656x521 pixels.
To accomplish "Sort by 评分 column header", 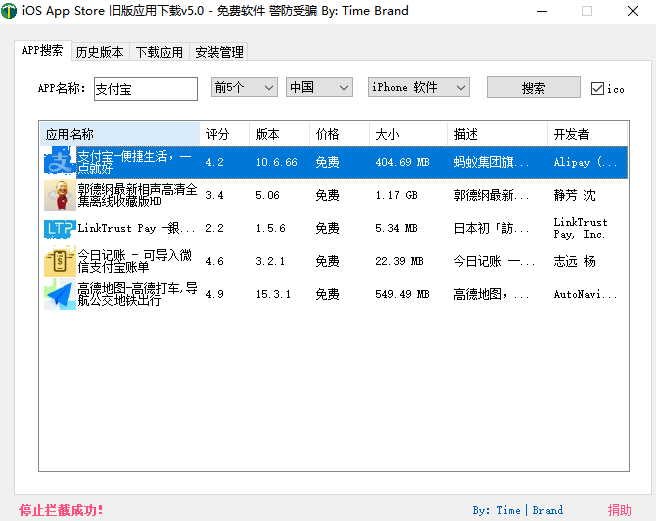I will [x=225, y=134].
